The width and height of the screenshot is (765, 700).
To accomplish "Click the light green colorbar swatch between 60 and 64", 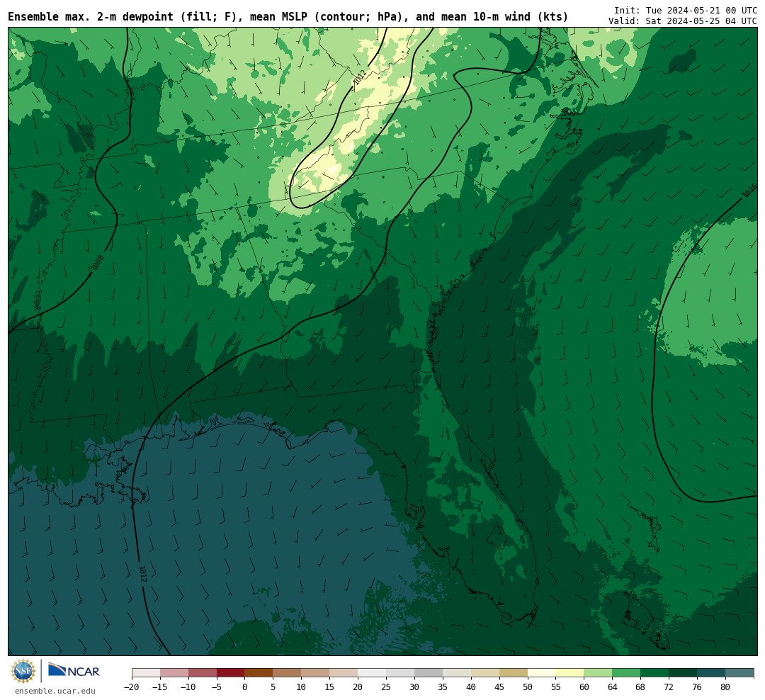I will 598,673.
